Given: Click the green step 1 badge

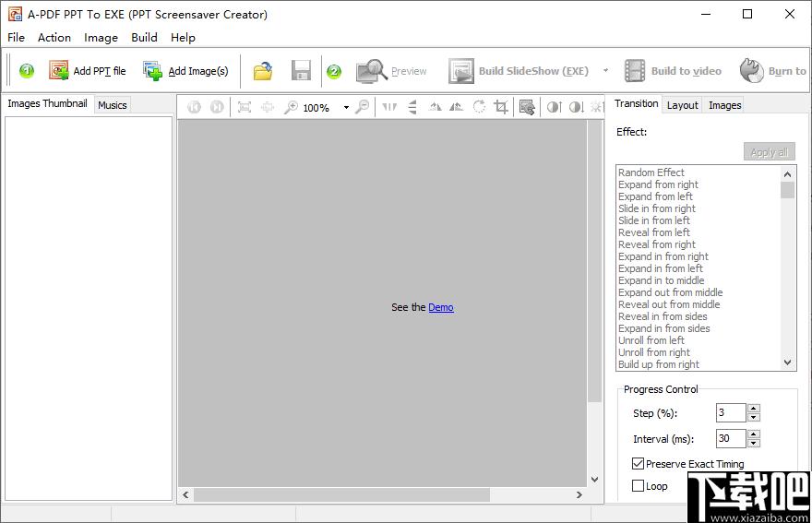Looking at the screenshot, I should pos(27,70).
